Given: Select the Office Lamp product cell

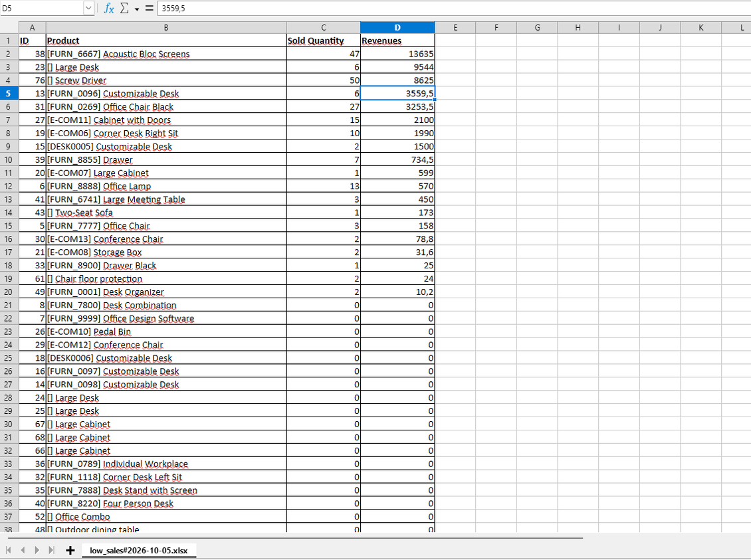Looking at the screenshot, I should click(166, 186).
